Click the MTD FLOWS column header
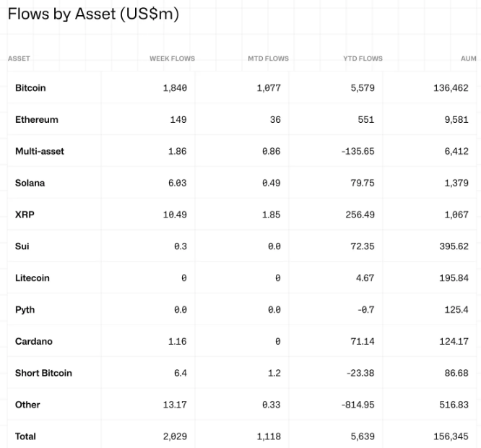This screenshot has height=448, width=481. (268, 59)
